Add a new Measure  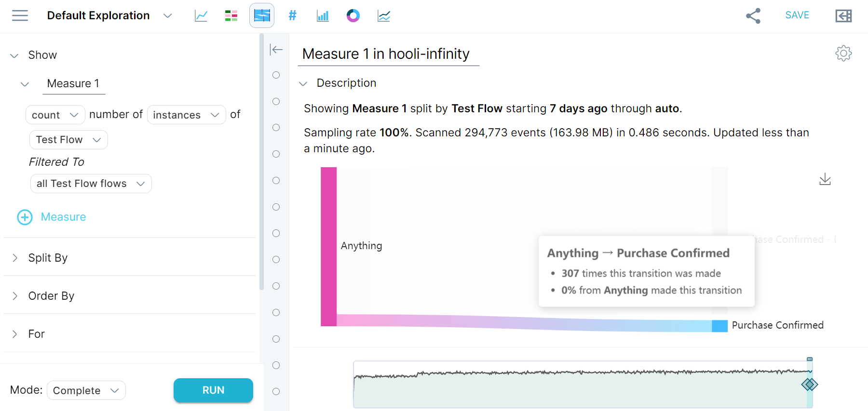click(x=52, y=217)
